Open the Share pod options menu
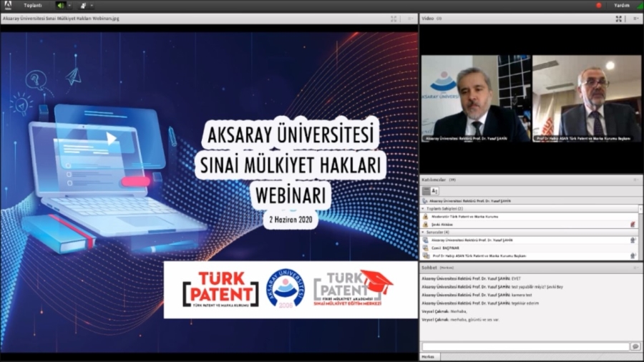The image size is (644, 362). click(410, 19)
